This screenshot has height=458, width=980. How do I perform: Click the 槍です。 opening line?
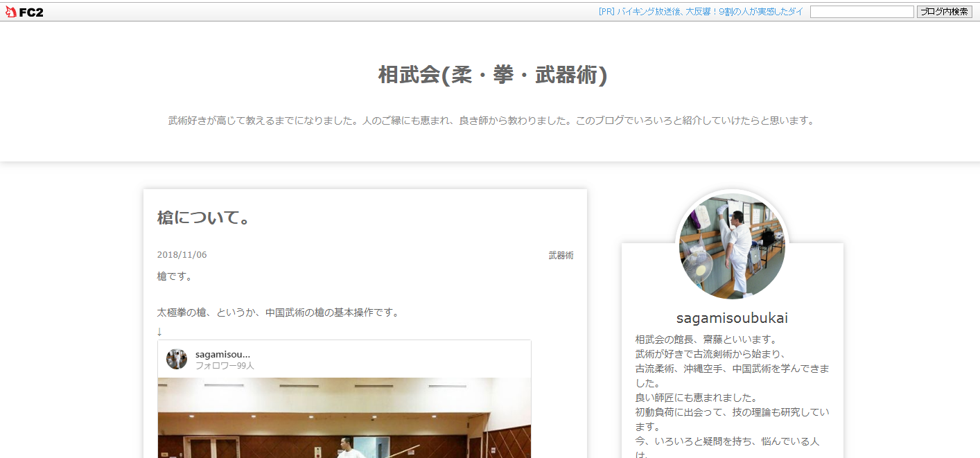(175, 276)
